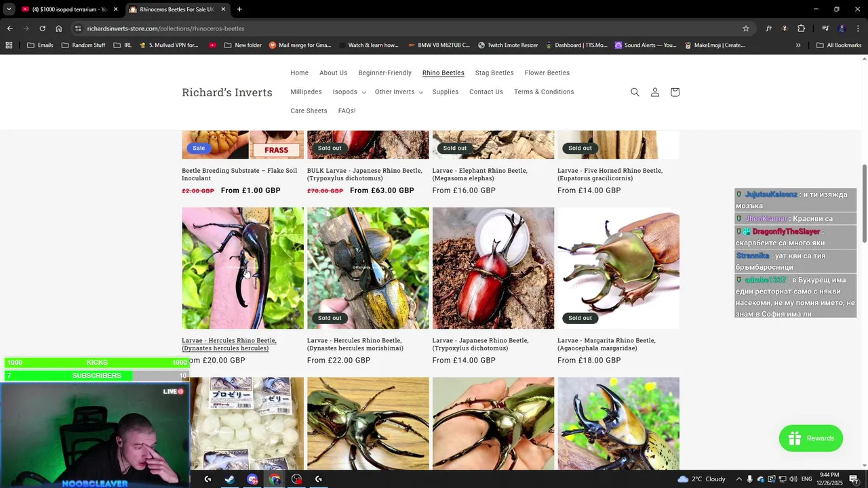Show more bookmarks with the chevron
Screen dimensions: 868x488
tap(798, 45)
